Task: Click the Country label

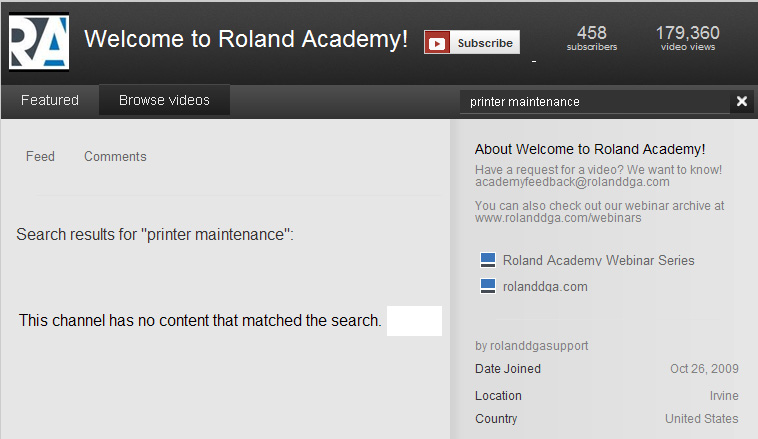Action: click(x=496, y=419)
